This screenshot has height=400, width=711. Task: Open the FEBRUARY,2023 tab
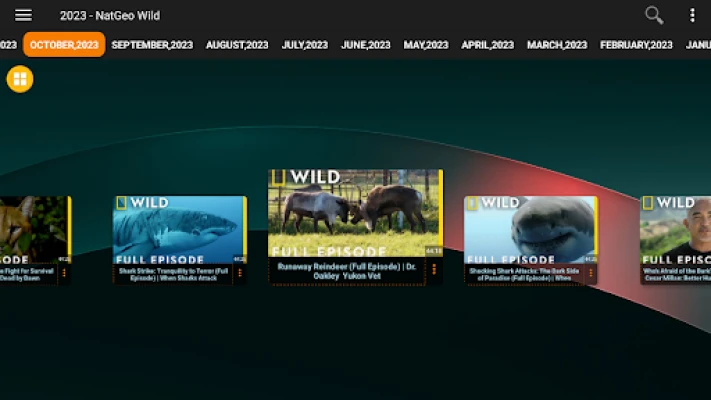[x=636, y=45]
